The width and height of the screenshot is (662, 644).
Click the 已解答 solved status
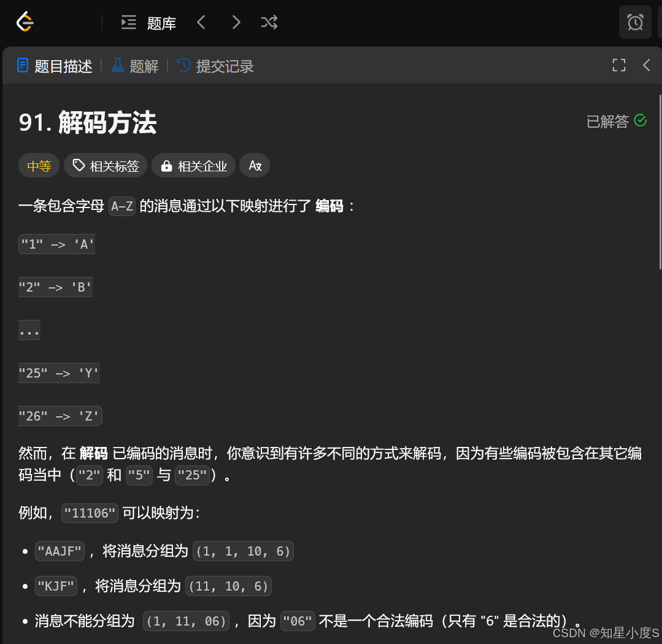pyautogui.click(x=617, y=122)
